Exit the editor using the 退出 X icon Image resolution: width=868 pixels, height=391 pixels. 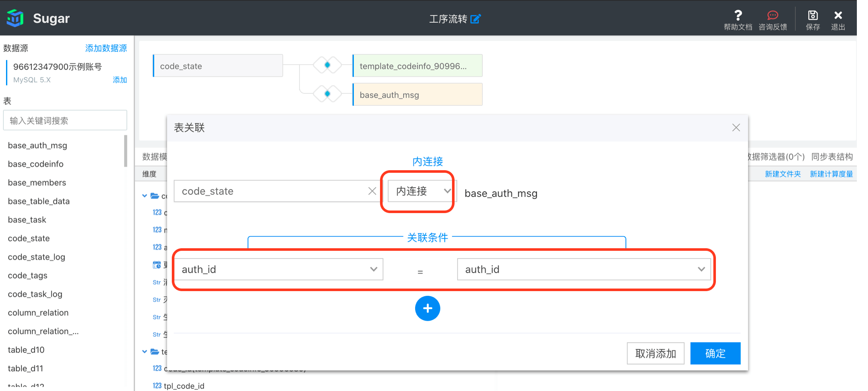tap(838, 15)
